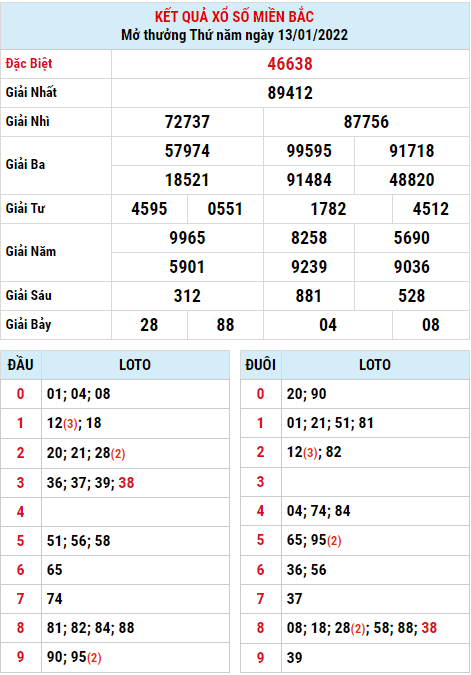The image size is (471, 675).
Task: Click the date line 13/01/2022
Action: [x=234, y=35]
